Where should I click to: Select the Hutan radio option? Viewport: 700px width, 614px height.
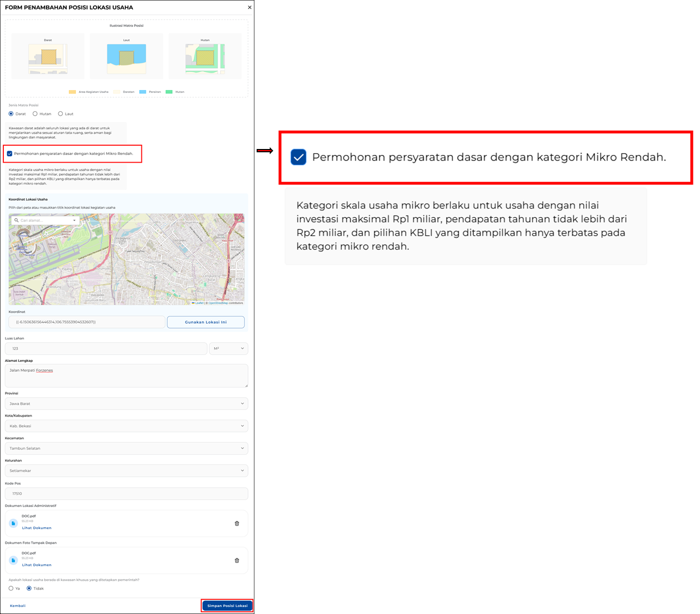35,114
